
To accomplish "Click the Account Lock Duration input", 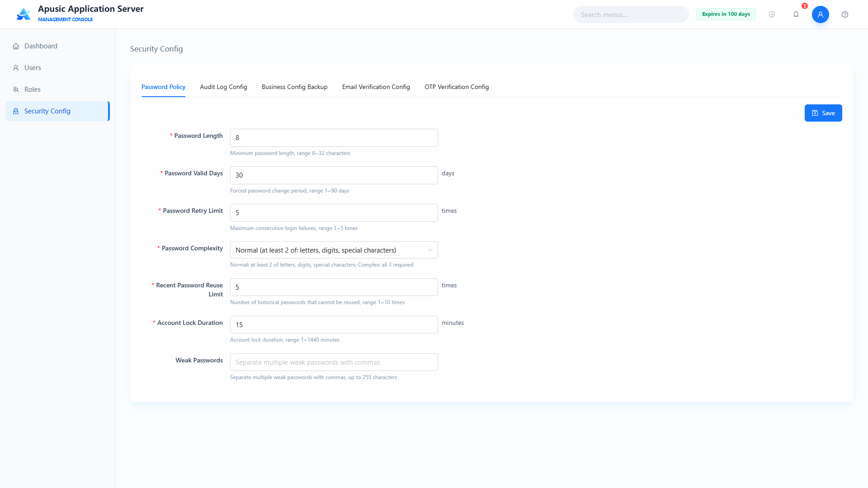I will (x=334, y=325).
